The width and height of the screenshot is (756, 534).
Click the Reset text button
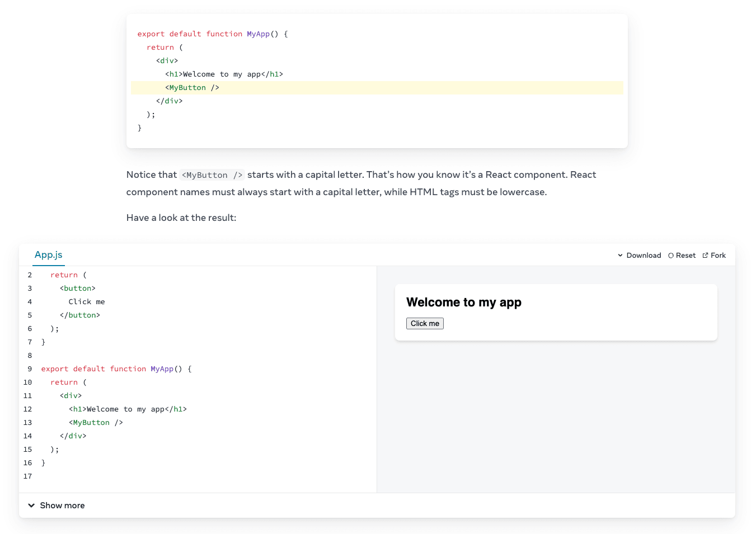[x=685, y=256]
